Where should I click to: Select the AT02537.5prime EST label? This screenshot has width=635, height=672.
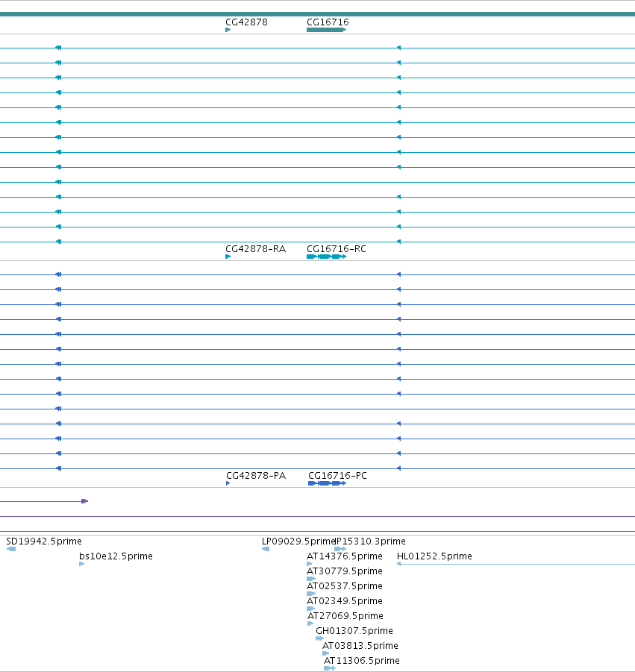pos(344,586)
